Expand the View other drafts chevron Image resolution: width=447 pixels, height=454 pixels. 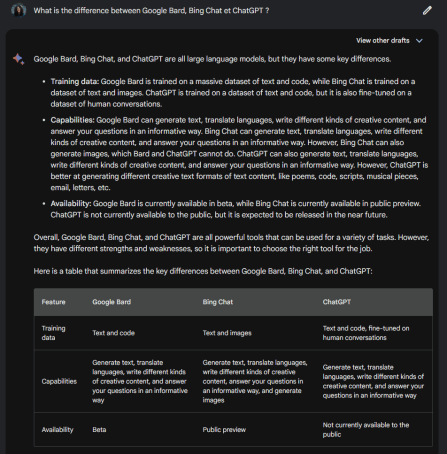tap(419, 41)
